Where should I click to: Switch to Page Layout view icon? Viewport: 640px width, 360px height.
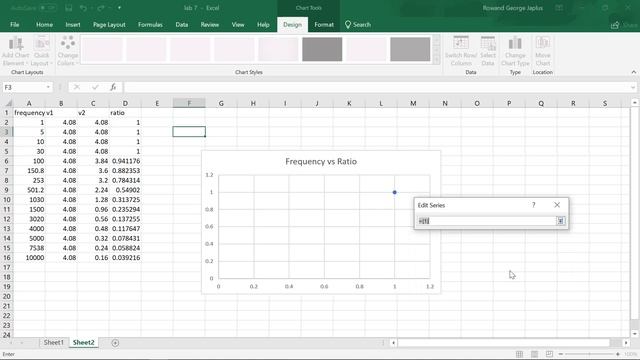[534, 354]
